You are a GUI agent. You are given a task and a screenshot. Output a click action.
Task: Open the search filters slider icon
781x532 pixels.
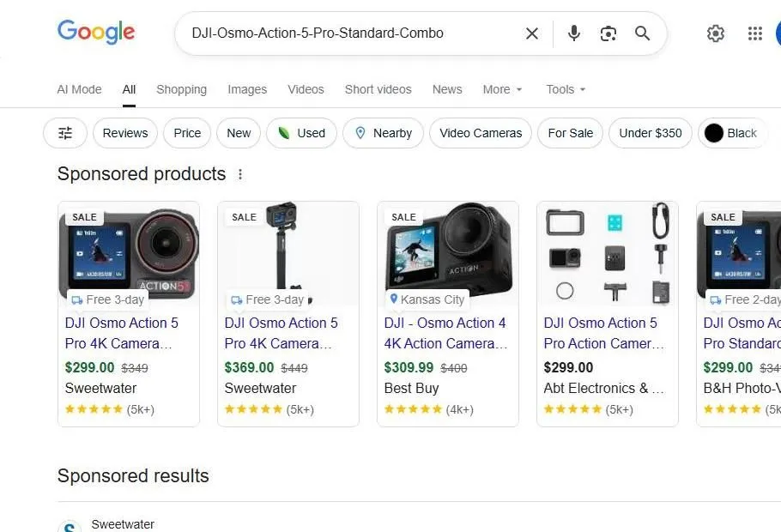click(x=64, y=133)
